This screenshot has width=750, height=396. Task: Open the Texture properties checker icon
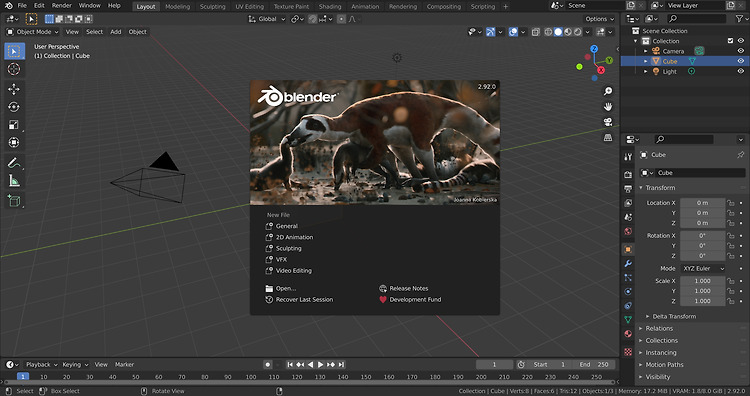click(x=628, y=352)
